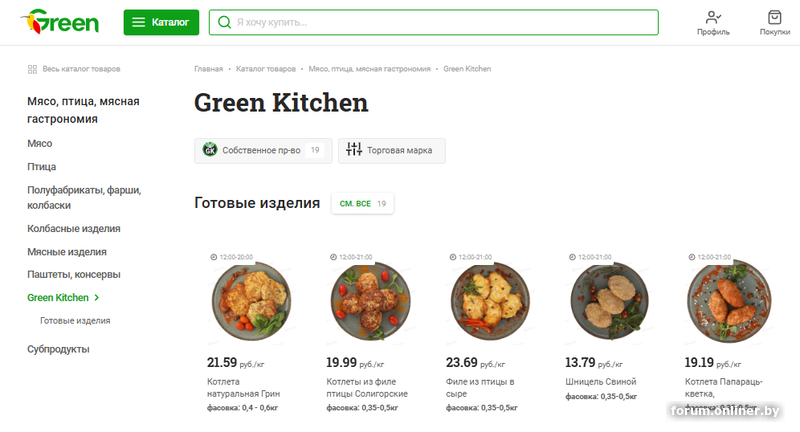Click the 13.79 руб./кг price
Viewport: 800px width, 432px height.
click(x=594, y=363)
